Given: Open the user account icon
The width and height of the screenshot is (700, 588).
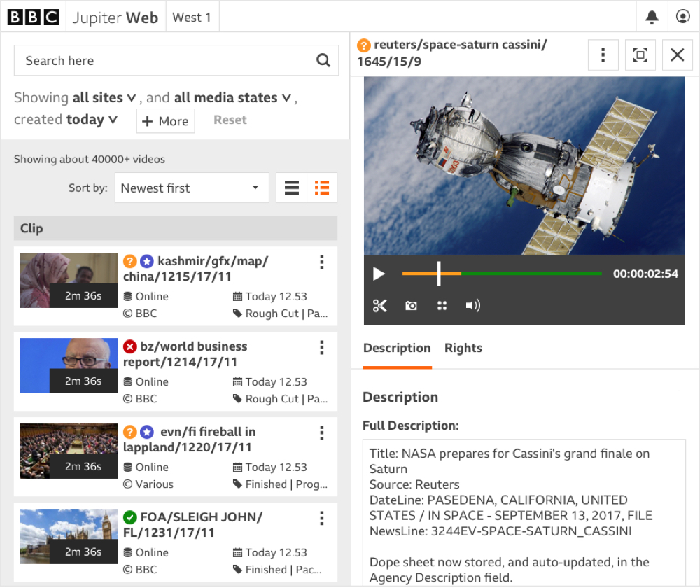Looking at the screenshot, I should coord(682,16).
